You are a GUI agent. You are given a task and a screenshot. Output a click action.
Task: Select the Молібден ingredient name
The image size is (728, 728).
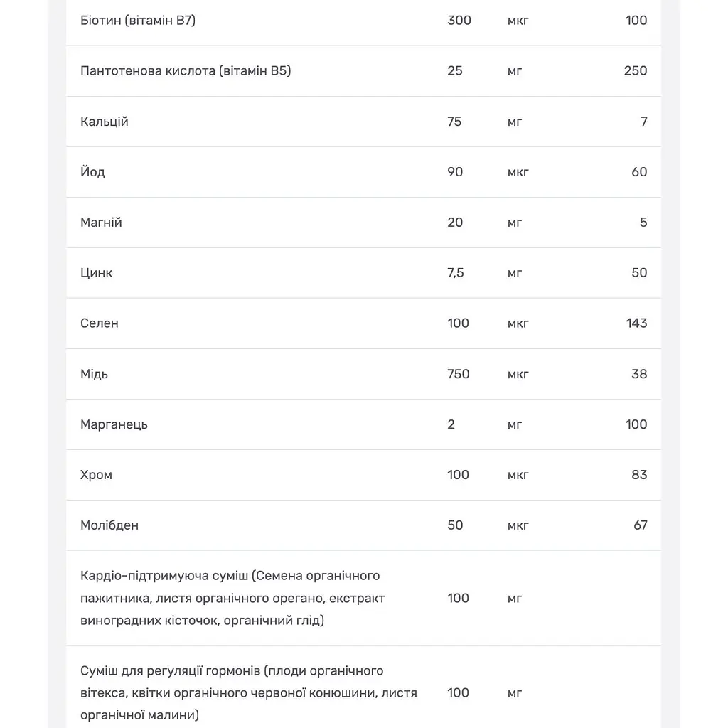[x=109, y=525]
